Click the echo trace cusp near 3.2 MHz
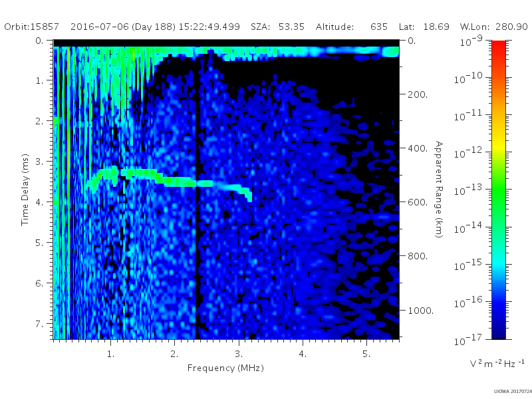532x399 pixels. (249, 196)
